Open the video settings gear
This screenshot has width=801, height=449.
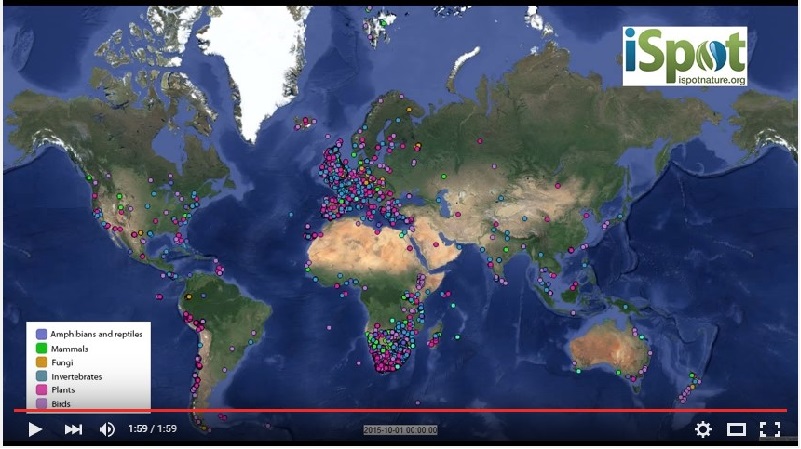pyautogui.click(x=703, y=429)
